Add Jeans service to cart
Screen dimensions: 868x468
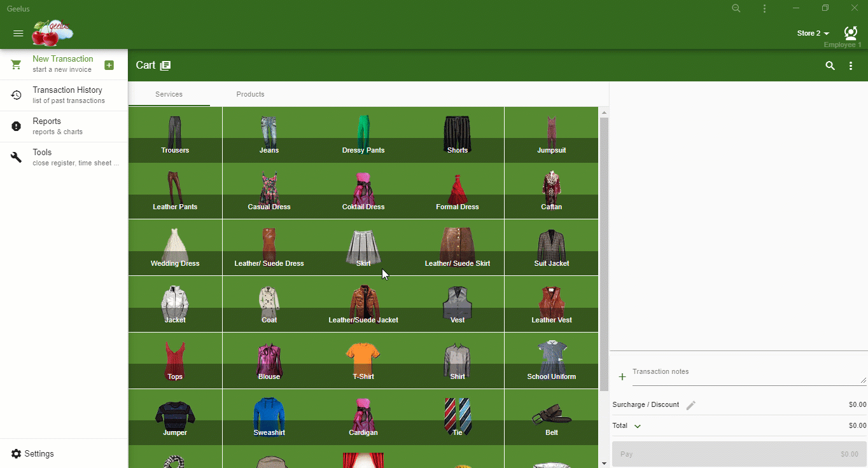(269, 135)
